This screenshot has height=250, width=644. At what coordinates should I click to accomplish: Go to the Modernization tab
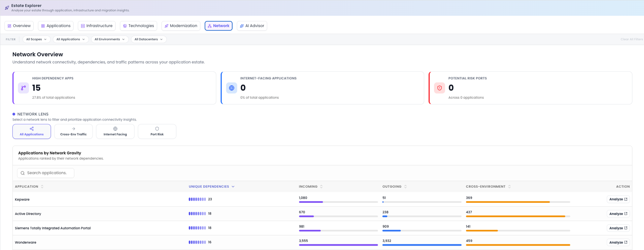coord(181,26)
